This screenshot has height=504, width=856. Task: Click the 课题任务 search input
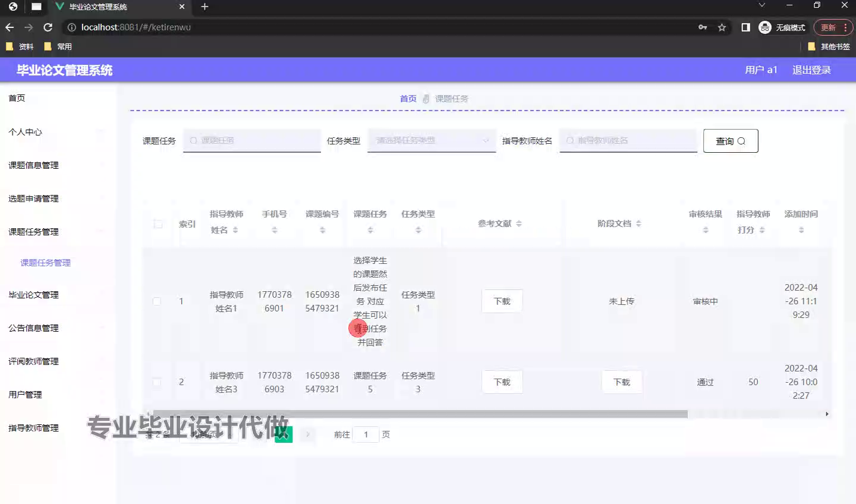coord(252,141)
